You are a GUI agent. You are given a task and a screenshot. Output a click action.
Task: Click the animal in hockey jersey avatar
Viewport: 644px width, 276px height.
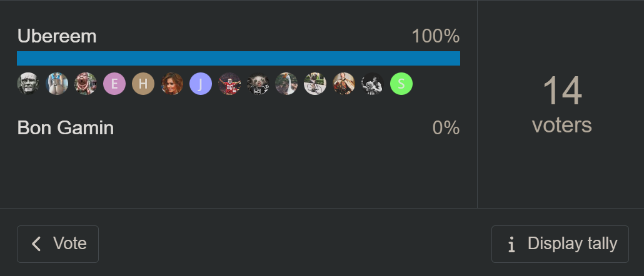click(258, 84)
